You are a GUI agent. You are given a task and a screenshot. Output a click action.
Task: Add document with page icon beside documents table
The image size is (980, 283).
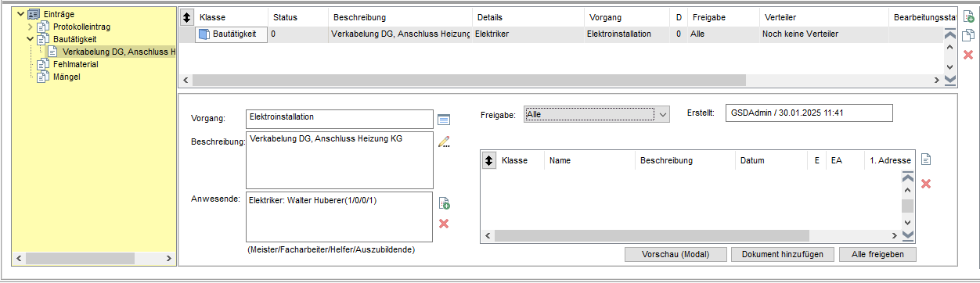click(x=925, y=159)
